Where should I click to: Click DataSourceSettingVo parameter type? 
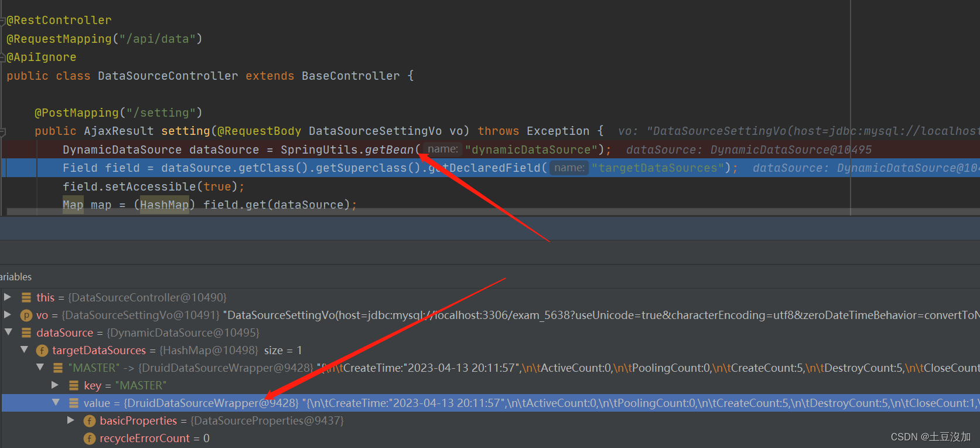point(375,131)
